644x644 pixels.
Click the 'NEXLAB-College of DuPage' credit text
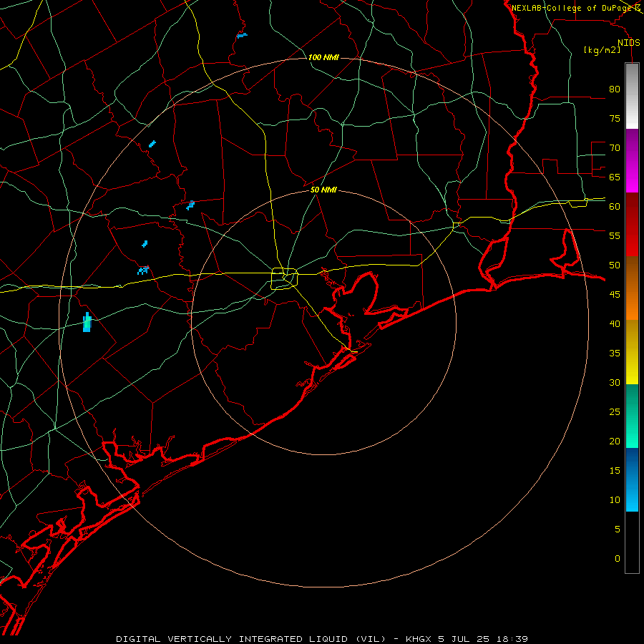[x=572, y=8]
